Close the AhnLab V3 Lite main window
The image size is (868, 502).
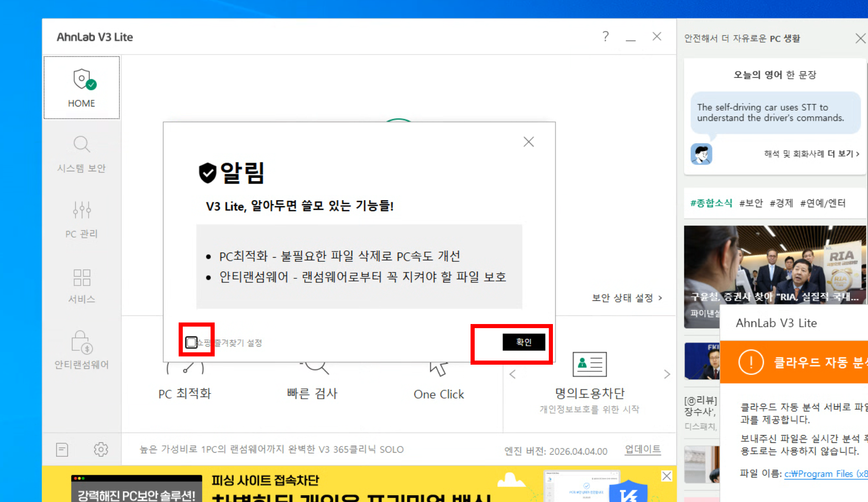point(657,37)
